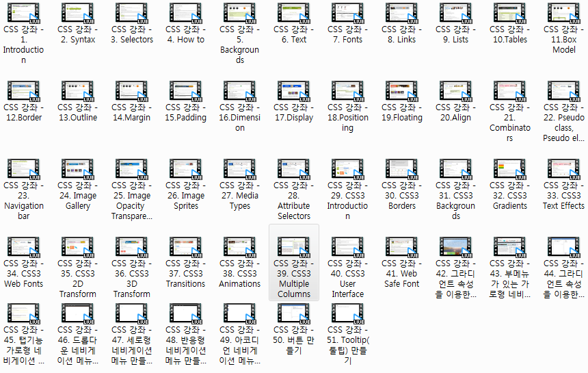588x373 pixels.
Task: Select the 24. Image Gallery video icon
Action: 78,169
